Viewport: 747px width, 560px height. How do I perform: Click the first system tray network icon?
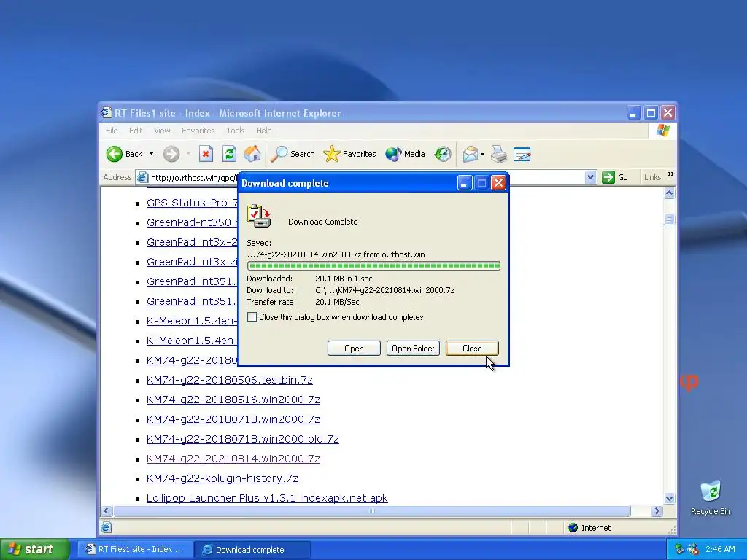(x=680, y=549)
